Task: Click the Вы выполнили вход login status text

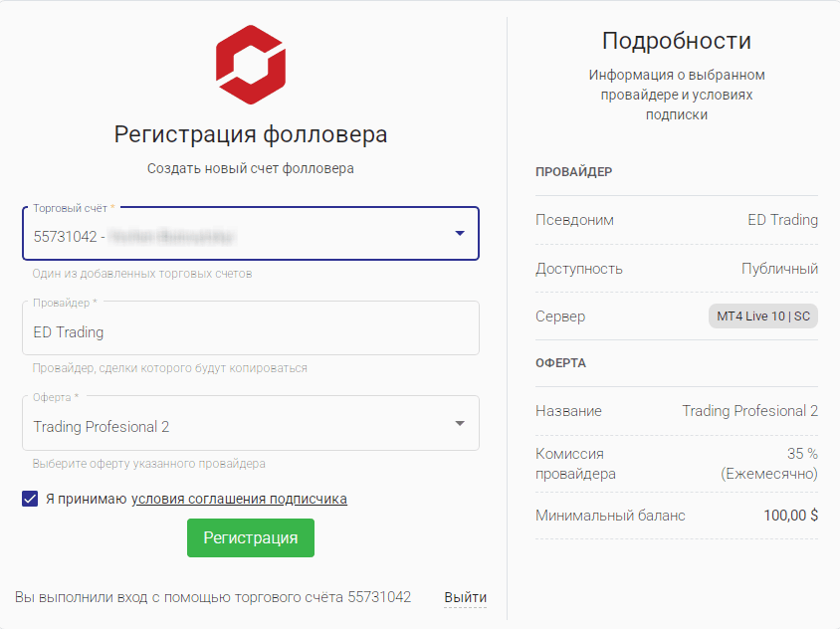Action: click(x=213, y=597)
